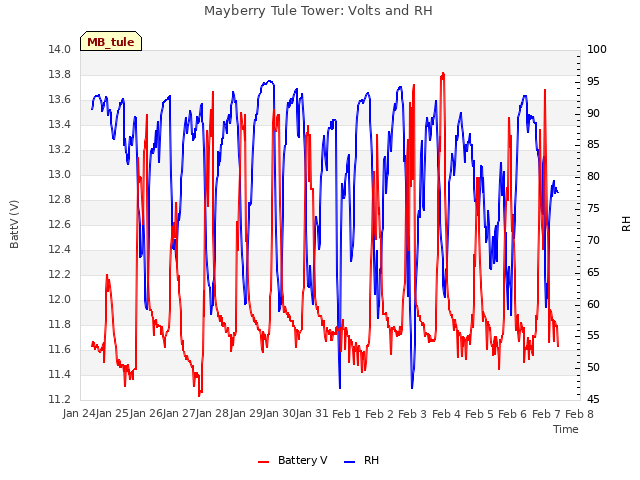Click the Feb 8 x-axis tick label
Screen dimensions: 640x480
(x=580, y=414)
